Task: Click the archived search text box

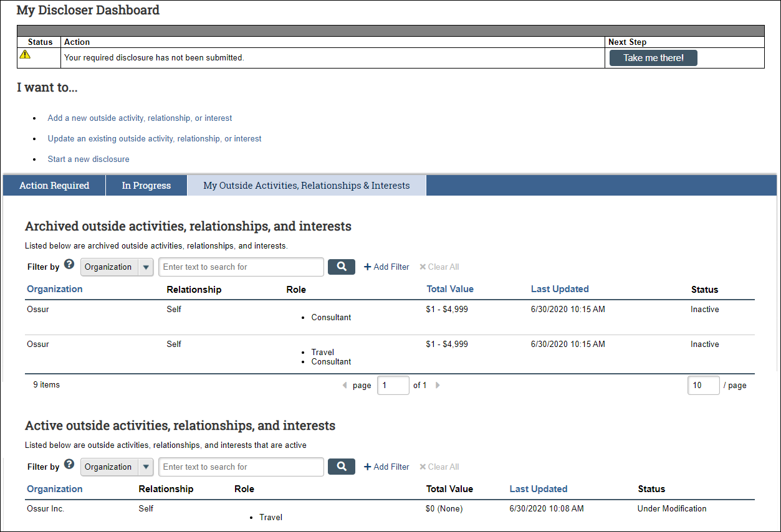Action: click(x=241, y=267)
